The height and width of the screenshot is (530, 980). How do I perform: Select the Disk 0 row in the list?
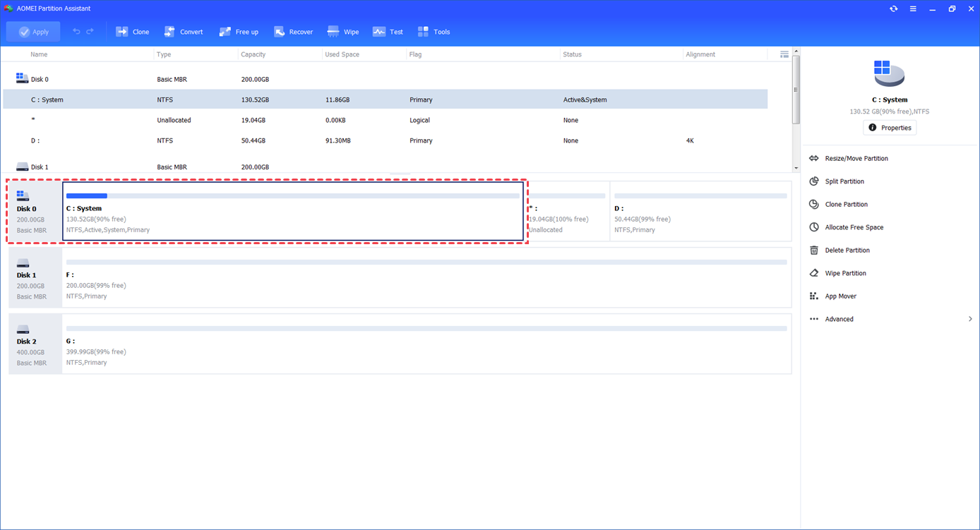click(386, 79)
